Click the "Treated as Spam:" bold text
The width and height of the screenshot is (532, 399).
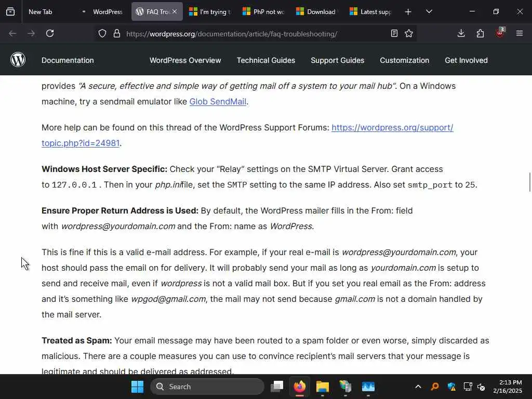point(77,341)
